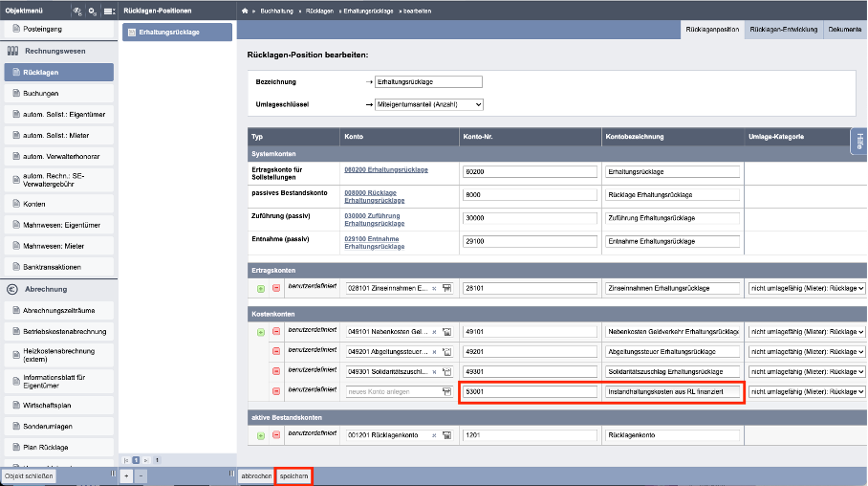This screenshot has height=486, width=868.
Task: Remove the Zinseinnahmen row with red minus
Action: click(276, 288)
